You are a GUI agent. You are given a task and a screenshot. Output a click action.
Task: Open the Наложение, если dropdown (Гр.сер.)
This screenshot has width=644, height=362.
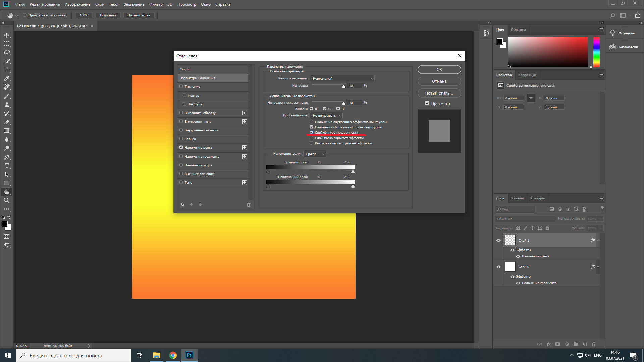coord(315,154)
